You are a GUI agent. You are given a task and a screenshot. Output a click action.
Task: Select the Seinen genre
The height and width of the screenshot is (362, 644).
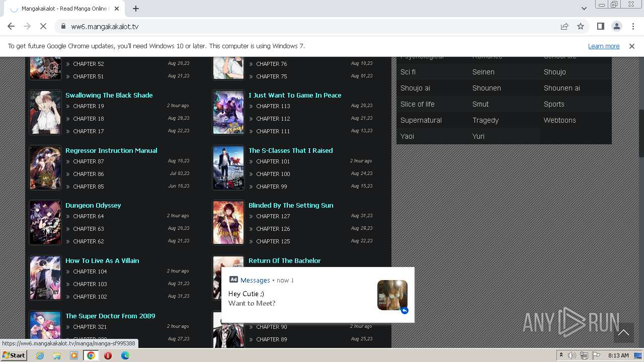(484, 72)
